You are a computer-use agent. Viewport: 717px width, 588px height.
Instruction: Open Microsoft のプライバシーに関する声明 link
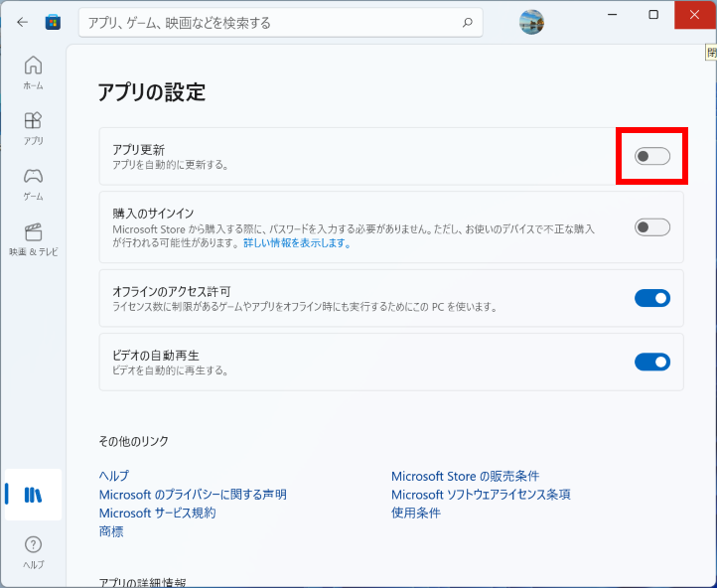[193, 495]
